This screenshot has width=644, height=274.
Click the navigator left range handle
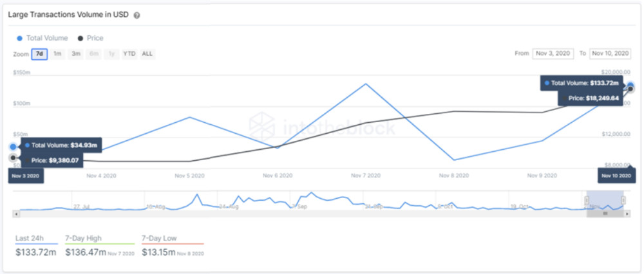click(x=587, y=200)
